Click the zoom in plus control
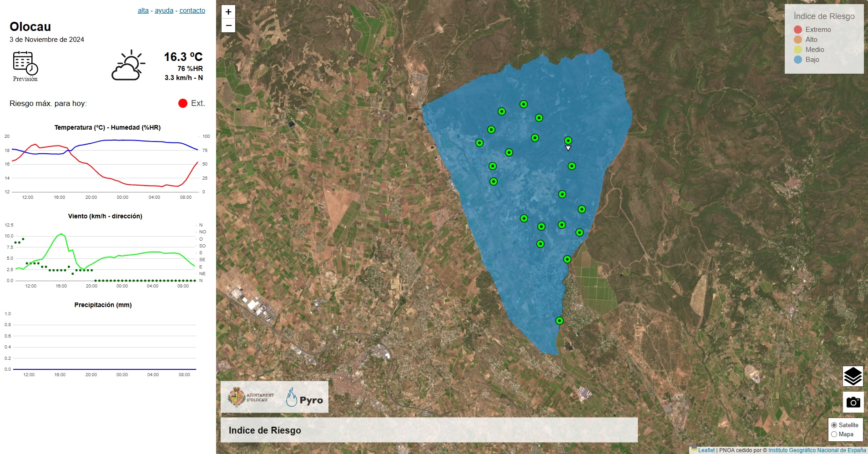Screen dimensions: 868x454 [x=228, y=12]
